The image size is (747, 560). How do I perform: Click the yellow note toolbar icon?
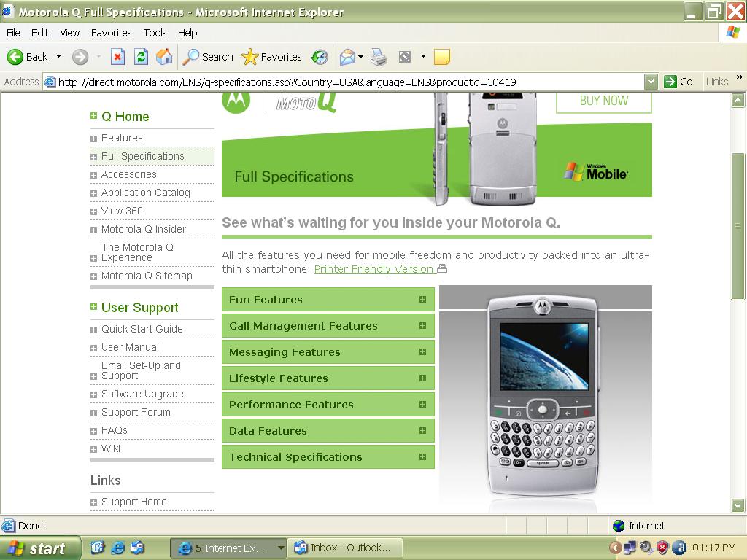pyautogui.click(x=442, y=57)
